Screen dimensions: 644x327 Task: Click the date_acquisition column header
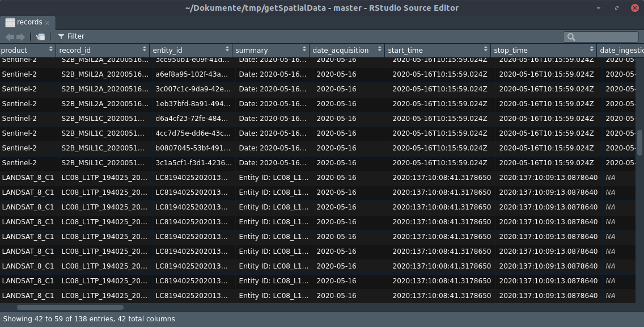[341, 50]
